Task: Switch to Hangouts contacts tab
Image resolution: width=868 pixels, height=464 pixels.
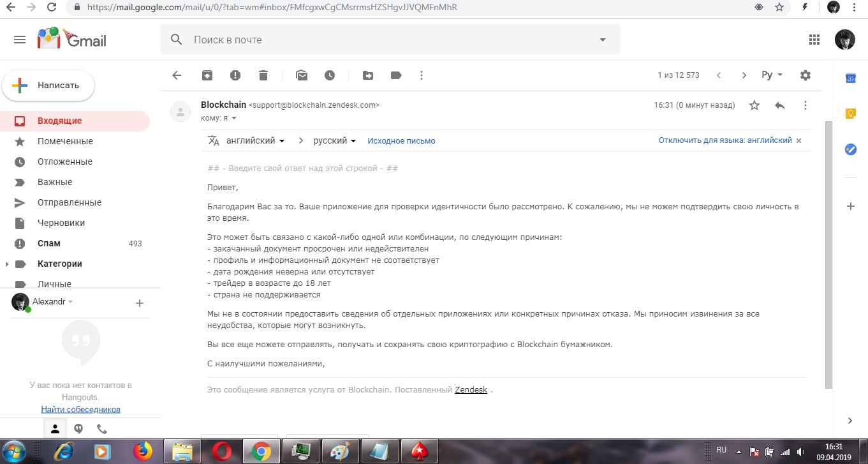Action: [55, 429]
